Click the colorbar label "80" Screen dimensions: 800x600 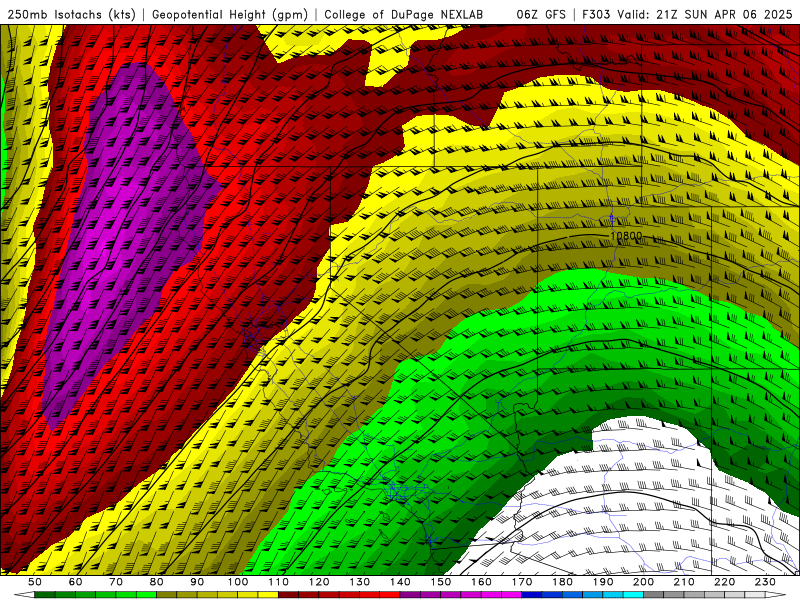point(157,582)
